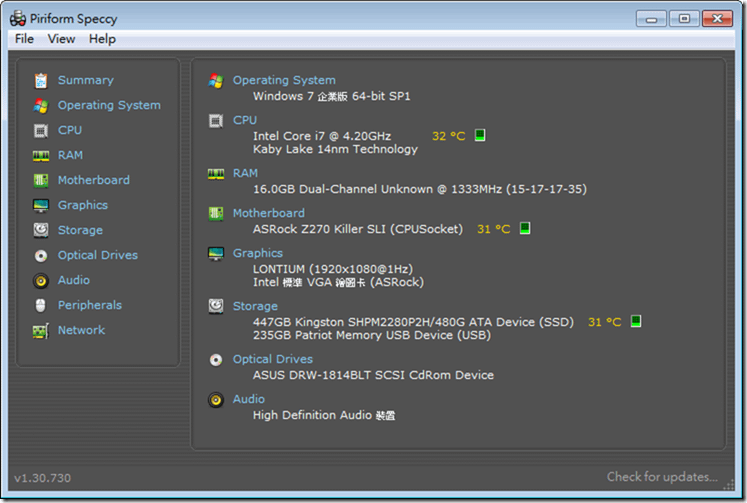This screenshot has height=503, width=747.
Task: Click CPU heading link in summary
Action: [x=245, y=120]
